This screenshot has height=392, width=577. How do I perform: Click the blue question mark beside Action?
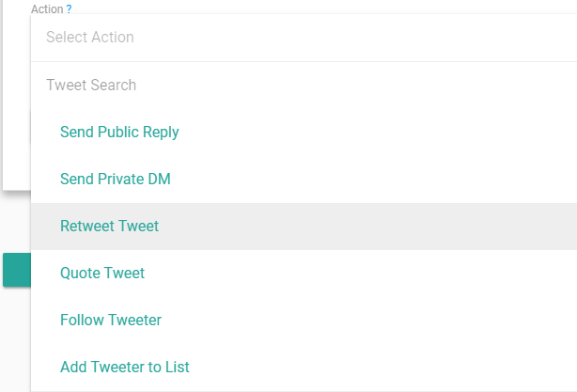coord(69,8)
